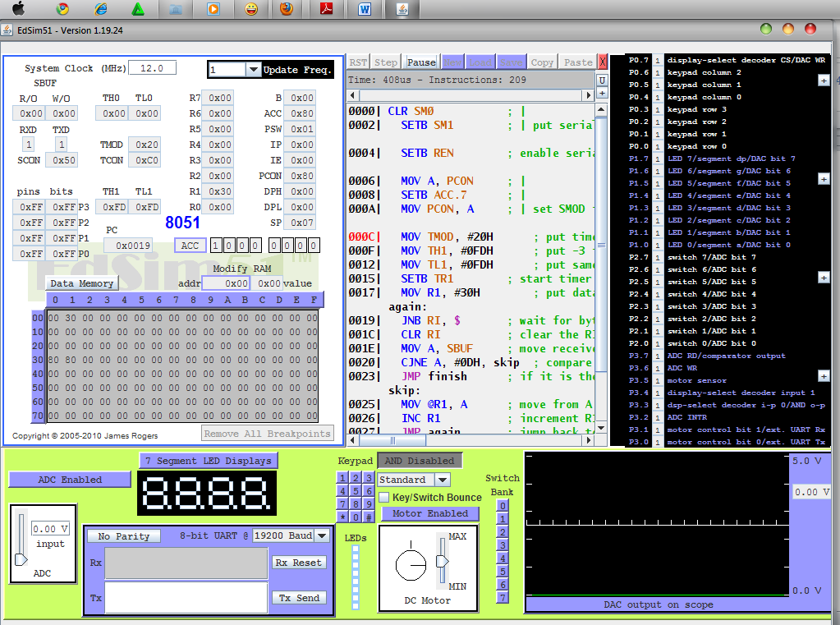This screenshot has height=625, width=840.
Task: Click the System Clock MHz input field
Action: tap(153, 68)
